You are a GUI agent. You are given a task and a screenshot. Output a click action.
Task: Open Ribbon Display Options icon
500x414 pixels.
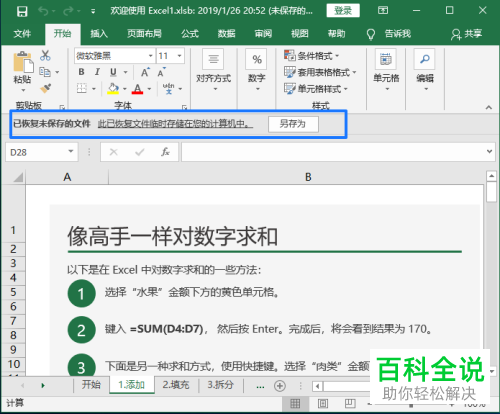[383, 11]
